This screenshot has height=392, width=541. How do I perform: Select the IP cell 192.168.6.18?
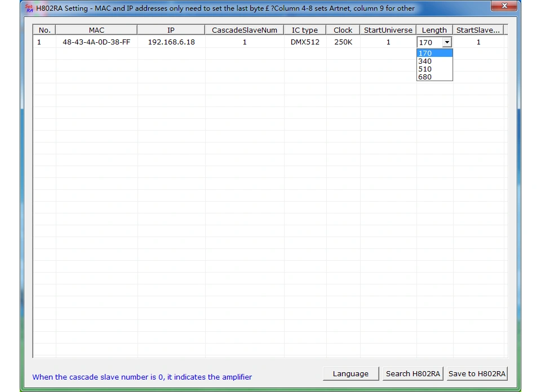pyautogui.click(x=171, y=42)
